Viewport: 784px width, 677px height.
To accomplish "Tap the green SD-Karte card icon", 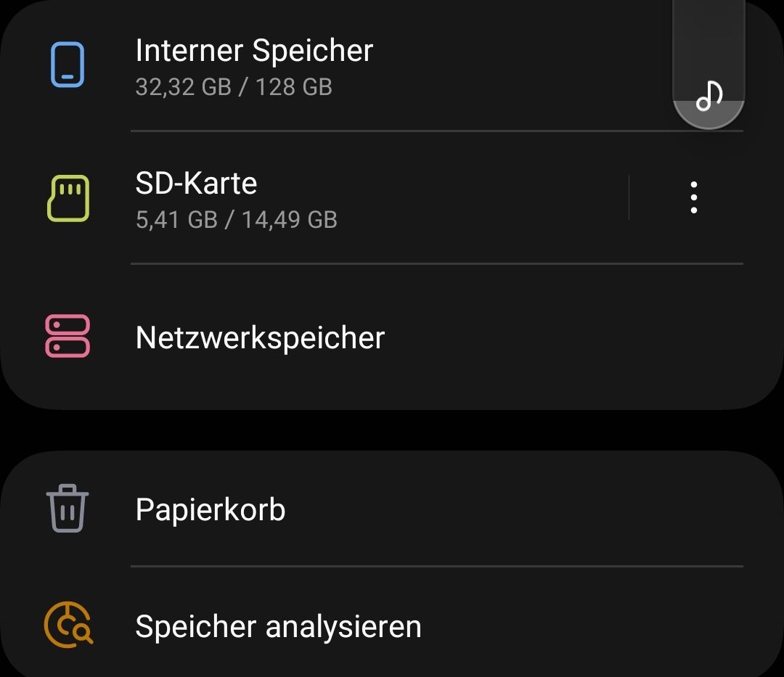I will coord(68,197).
